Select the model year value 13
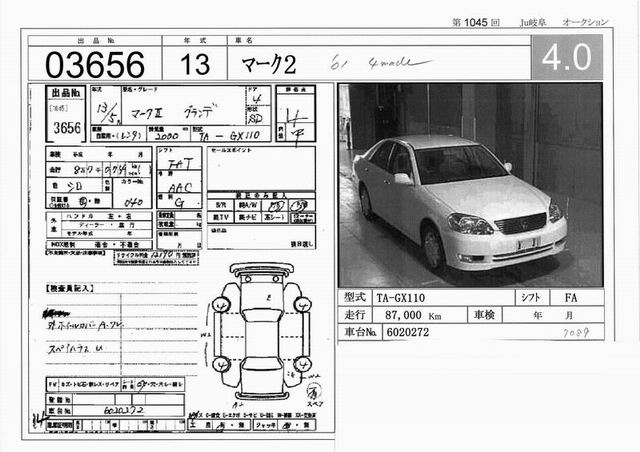640x452 pixels. pyautogui.click(x=195, y=64)
